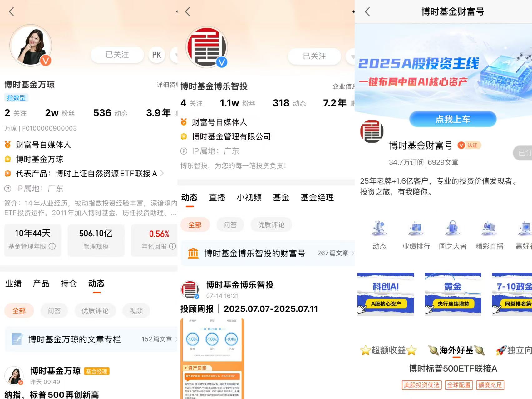View 万琼's 536 动态 count
The height and width of the screenshot is (399, 532).
pos(111,113)
